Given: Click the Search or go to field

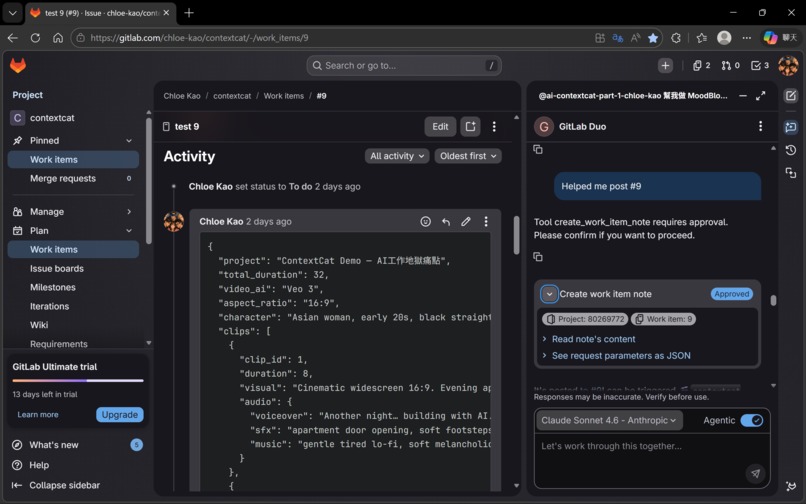Looking at the screenshot, I should click(x=404, y=65).
